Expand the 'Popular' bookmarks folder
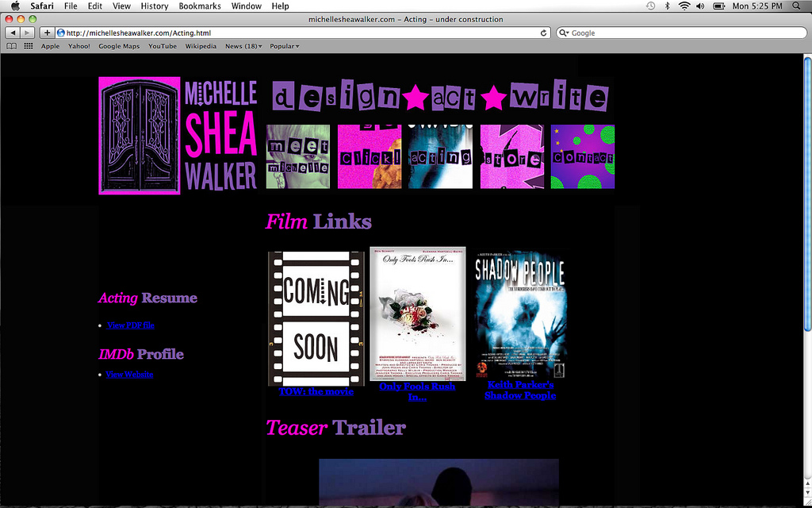The height and width of the screenshot is (508, 812). [284, 46]
